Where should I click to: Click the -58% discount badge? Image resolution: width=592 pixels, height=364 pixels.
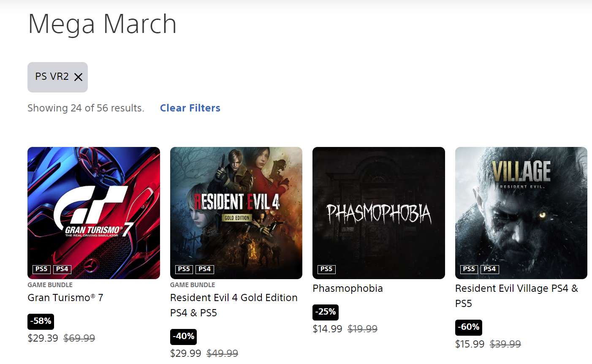[41, 321]
